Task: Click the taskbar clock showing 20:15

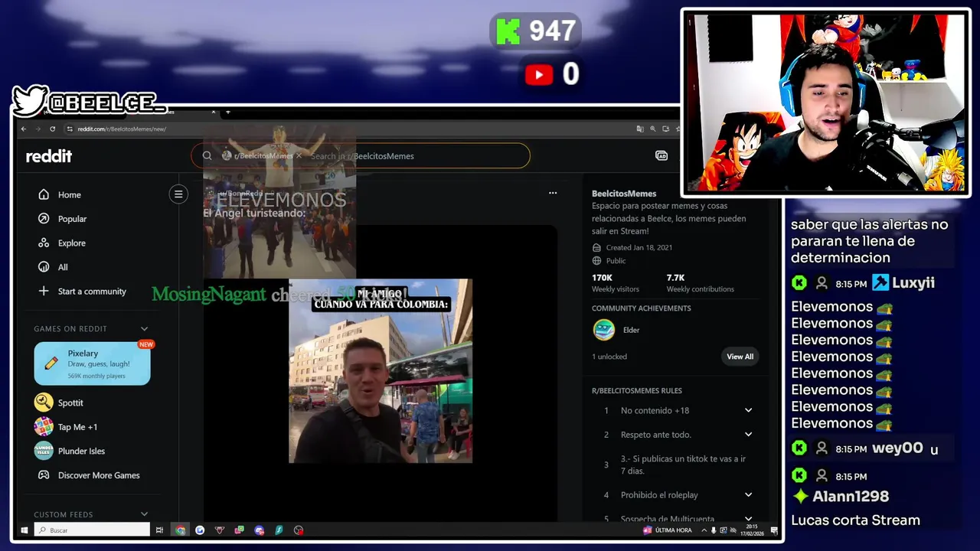Action: (751, 530)
